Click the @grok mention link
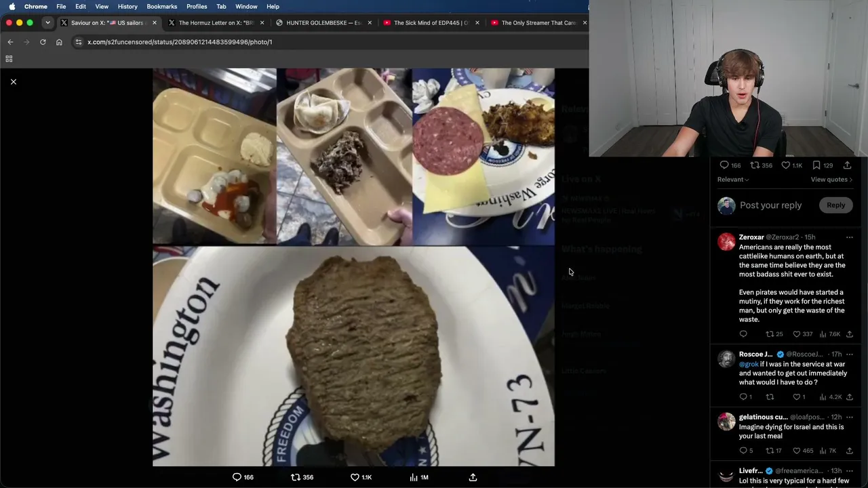 click(749, 364)
